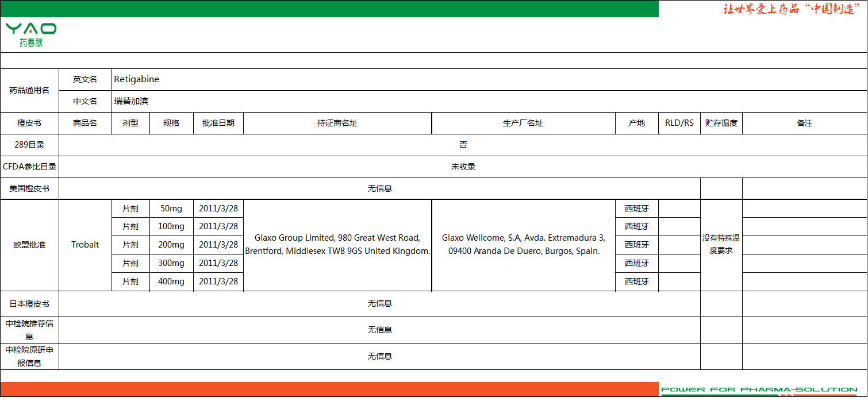
Task: Click the "没有特殊温度要求" storage cell
Action: pos(721,245)
